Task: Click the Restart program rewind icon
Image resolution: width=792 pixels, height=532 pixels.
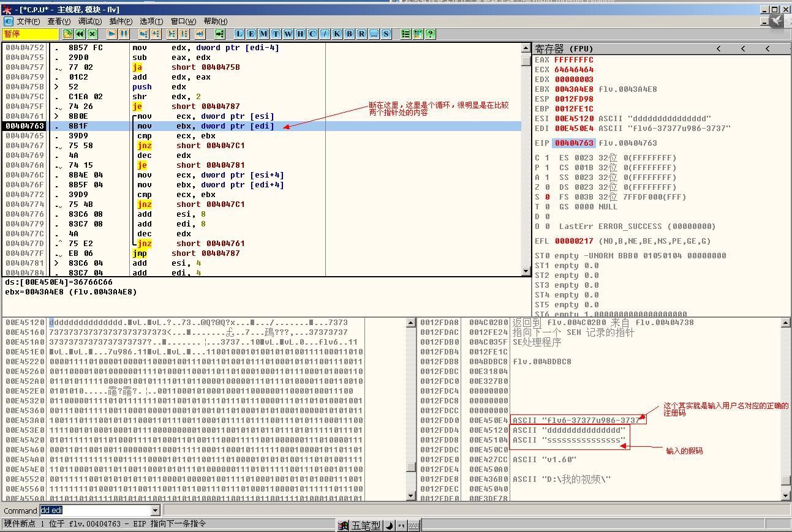Action: coord(80,34)
